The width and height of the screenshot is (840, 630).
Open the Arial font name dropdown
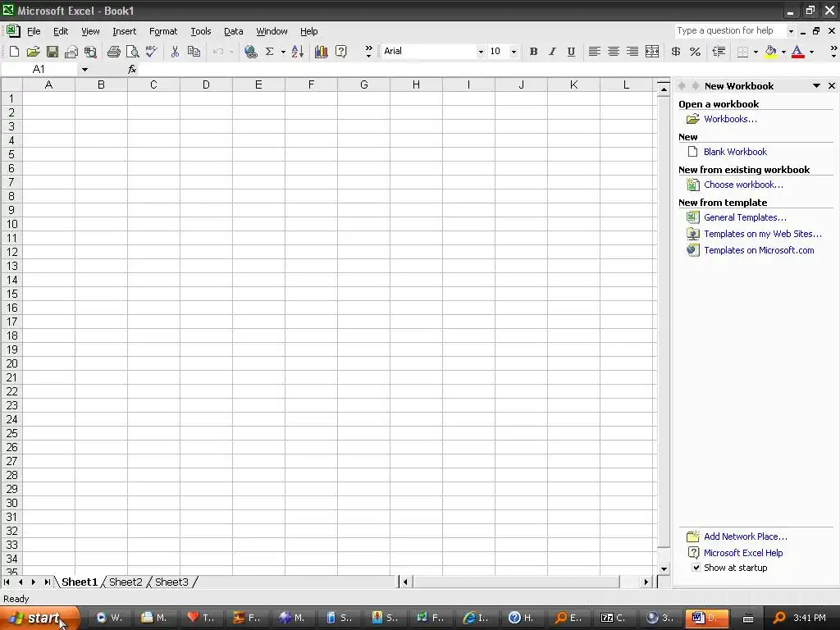[481, 52]
